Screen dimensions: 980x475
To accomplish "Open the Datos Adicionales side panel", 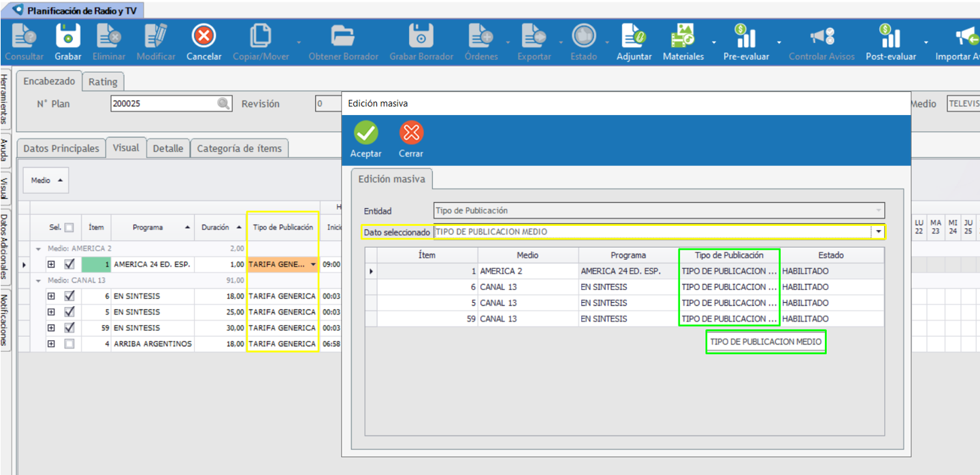I will pos(5,247).
